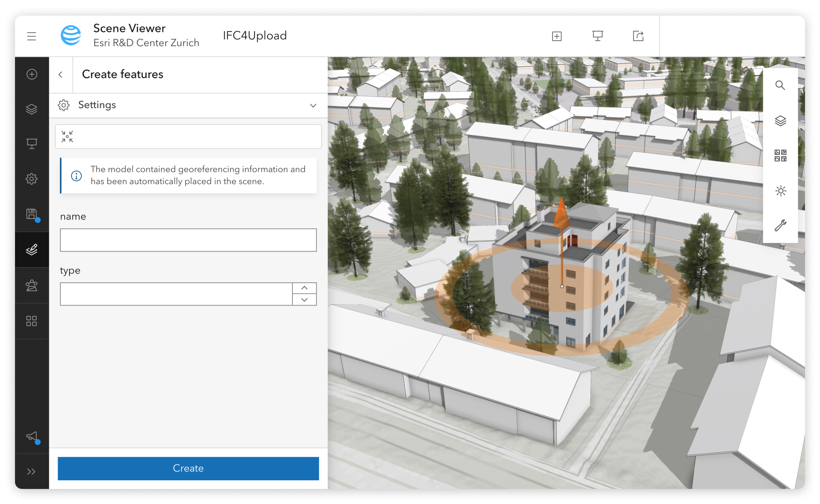Open the Settings gear in the left sidebar
The image size is (820, 504).
pos(32,178)
